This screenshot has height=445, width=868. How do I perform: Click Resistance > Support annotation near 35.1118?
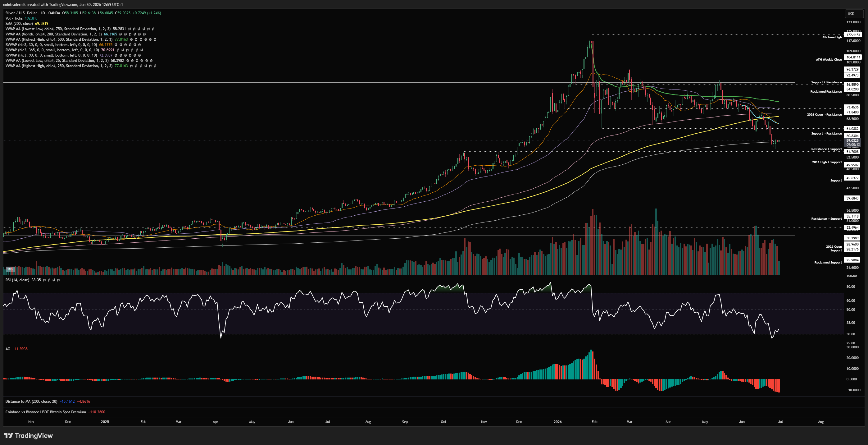coord(826,218)
